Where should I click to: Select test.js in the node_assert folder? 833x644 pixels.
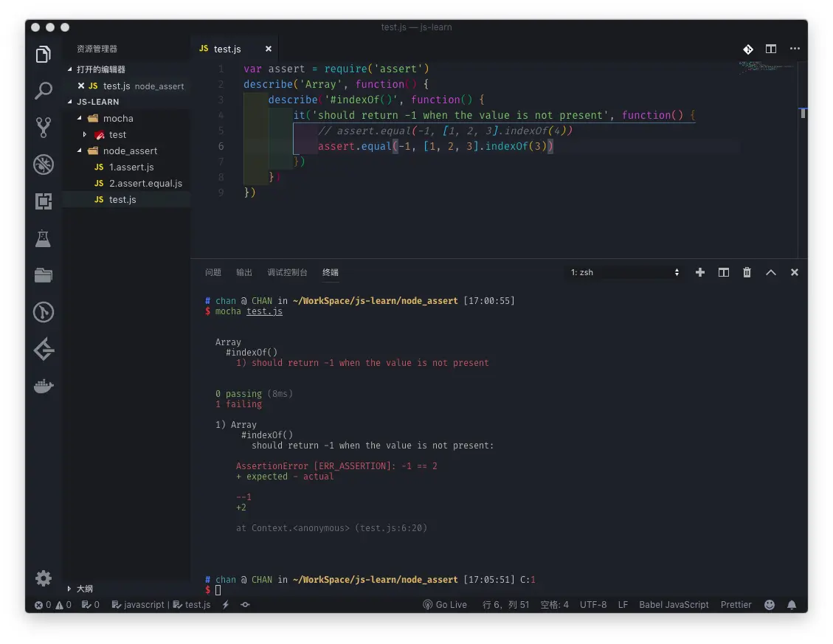[x=122, y=199]
